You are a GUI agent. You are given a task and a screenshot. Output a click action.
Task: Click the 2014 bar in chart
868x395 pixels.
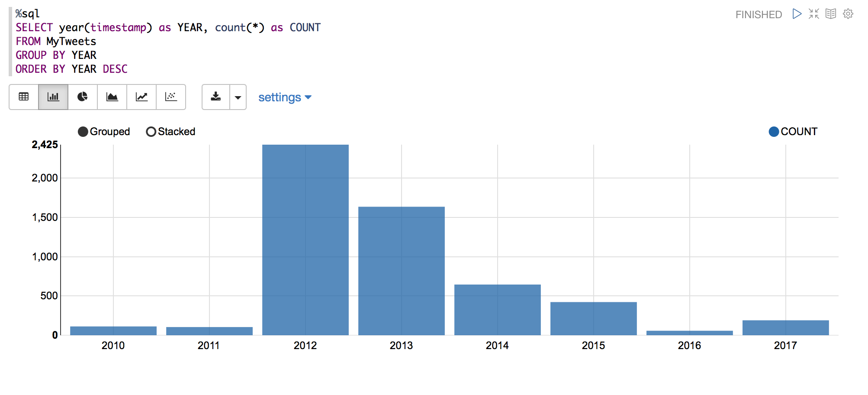click(498, 310)
